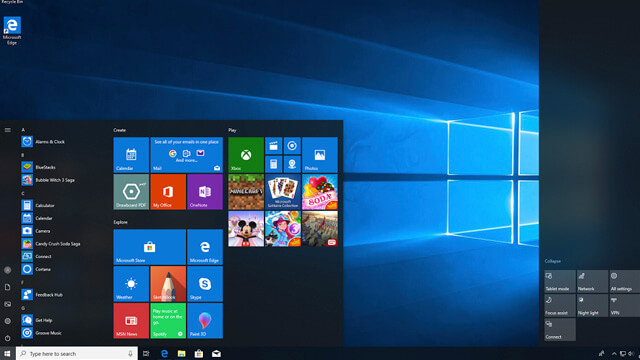This screenshot has height=360, width=640.
Task: Click the Type here to search box
Action: [77, 353]
